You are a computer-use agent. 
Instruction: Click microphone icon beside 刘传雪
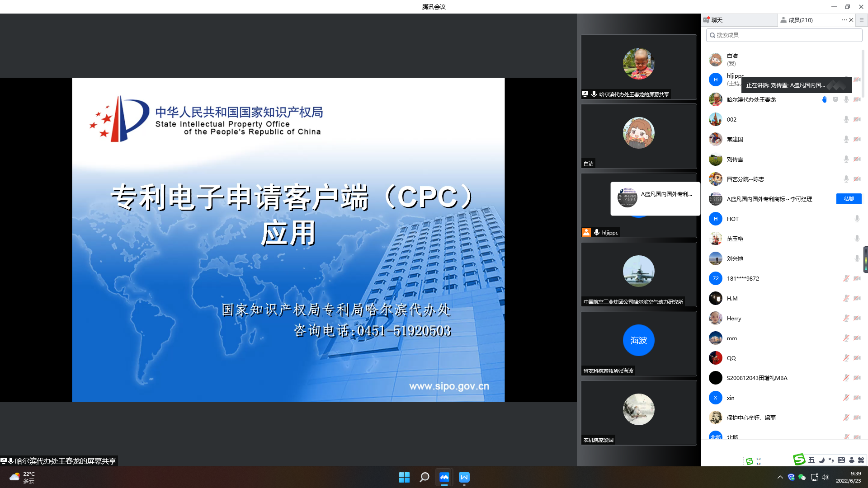846,159
